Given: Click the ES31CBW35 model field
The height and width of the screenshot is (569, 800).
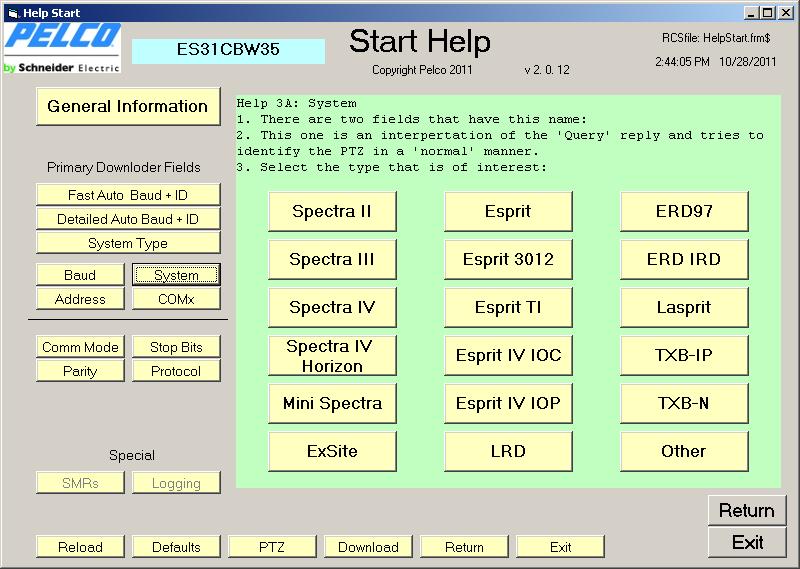Looking at the screenshot, I should 228,51.
